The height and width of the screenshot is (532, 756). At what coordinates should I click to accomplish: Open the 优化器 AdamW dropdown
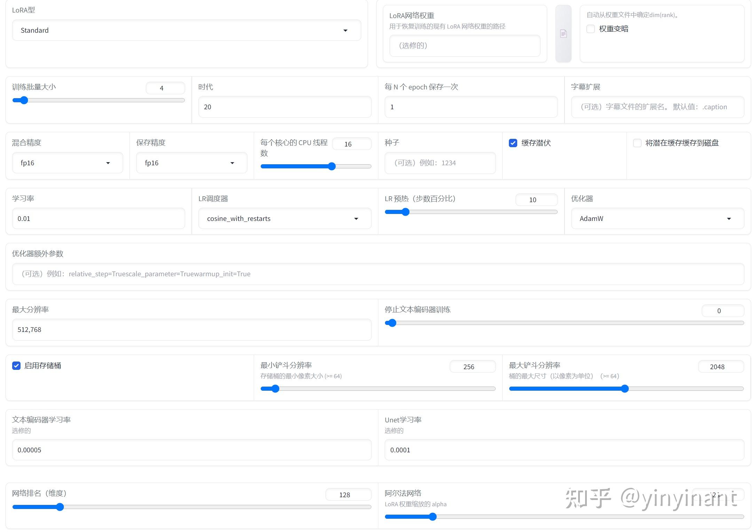[657, 219]
